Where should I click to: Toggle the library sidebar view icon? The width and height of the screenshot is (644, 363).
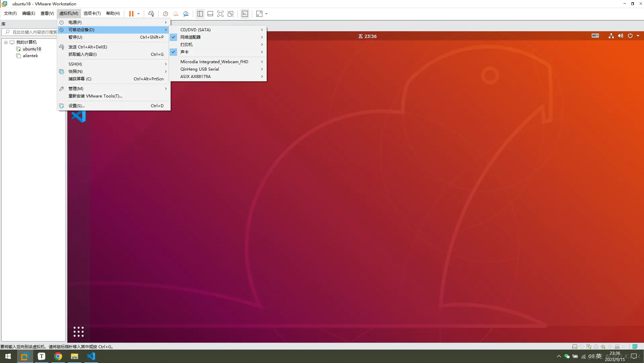tap(200, 14)
